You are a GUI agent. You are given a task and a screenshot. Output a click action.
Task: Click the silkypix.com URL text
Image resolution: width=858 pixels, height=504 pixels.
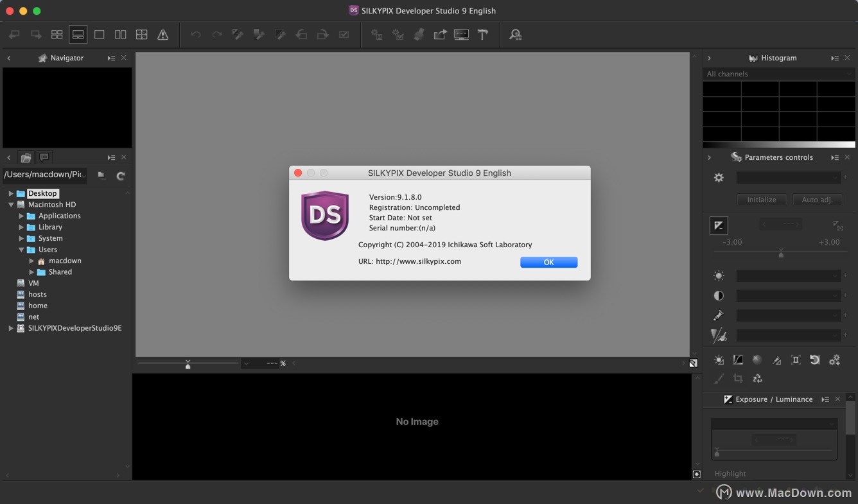pyautogui.click(x=418, y=261)
